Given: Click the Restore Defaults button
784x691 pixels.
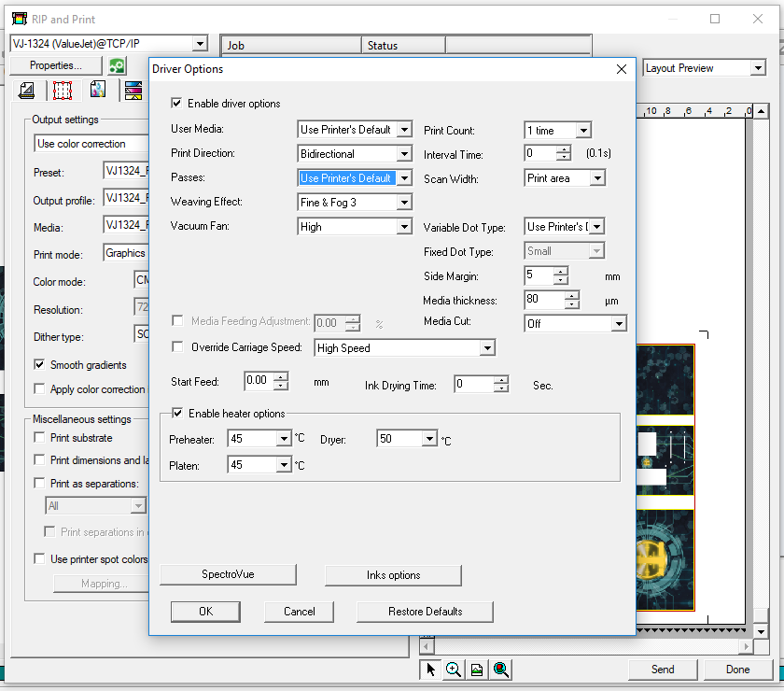Looking at the screenshot, I should (x=425, y=612).
